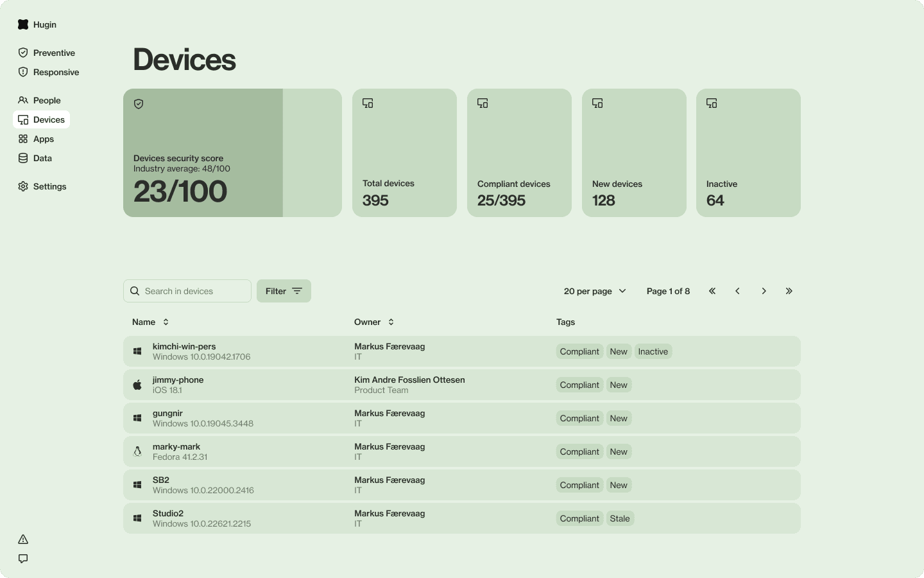Click the device icon in Total devices card

coord(368,103)
